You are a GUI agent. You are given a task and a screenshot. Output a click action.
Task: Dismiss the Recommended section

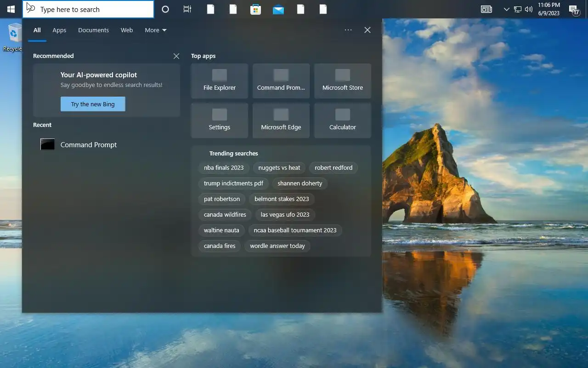176,56
